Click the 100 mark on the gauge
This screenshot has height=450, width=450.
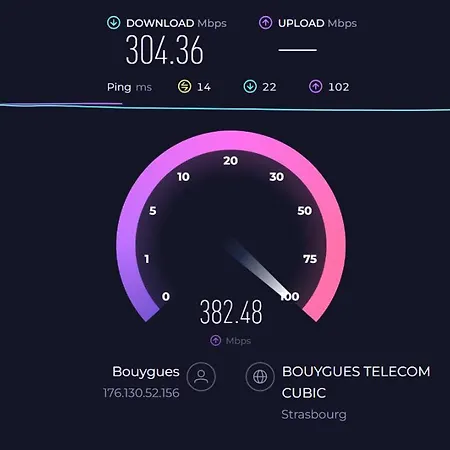[290, 296]
